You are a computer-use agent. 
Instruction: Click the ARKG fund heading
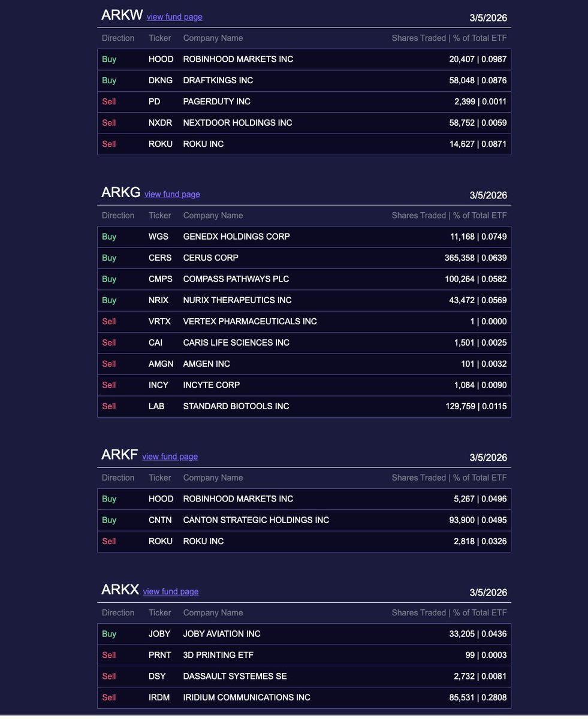pos(121,192)
